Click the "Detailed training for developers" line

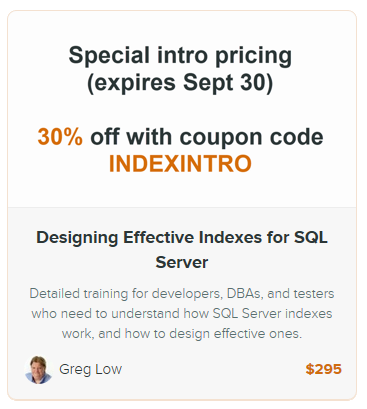click(x=182, y=294)
